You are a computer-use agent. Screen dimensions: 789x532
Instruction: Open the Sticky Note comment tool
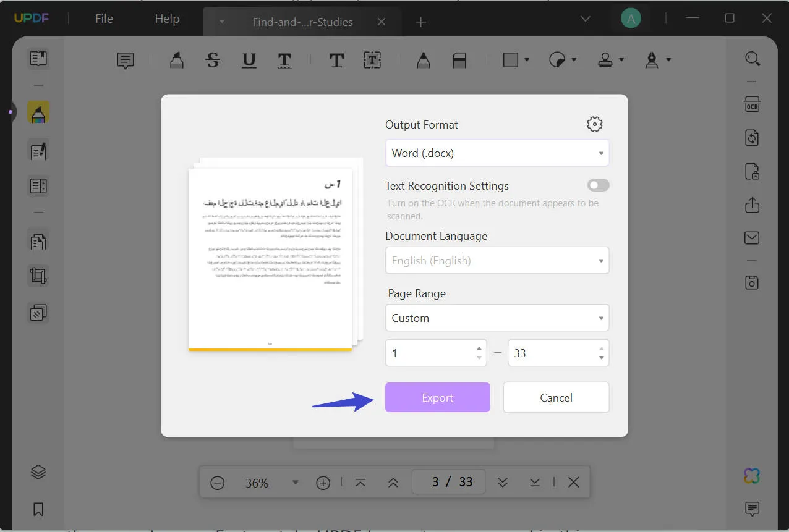(125, 60)
